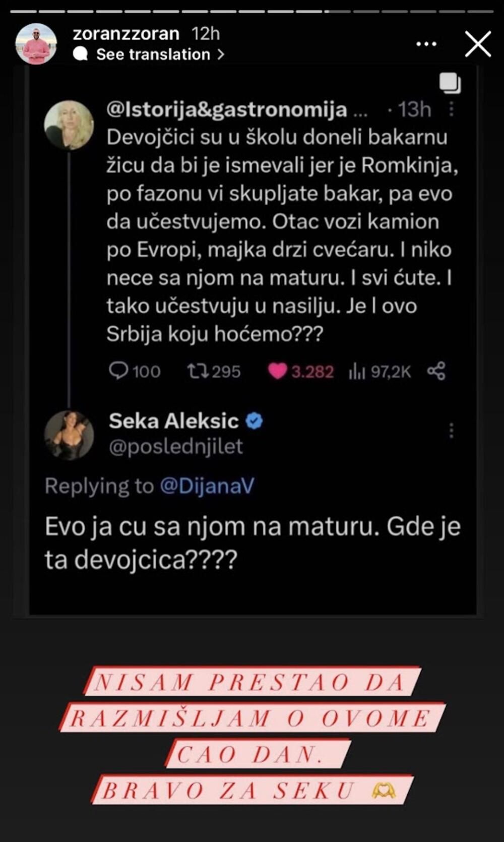Open the share icon next to view count
This screenshot has width=504, height=842.
point(436,372)
